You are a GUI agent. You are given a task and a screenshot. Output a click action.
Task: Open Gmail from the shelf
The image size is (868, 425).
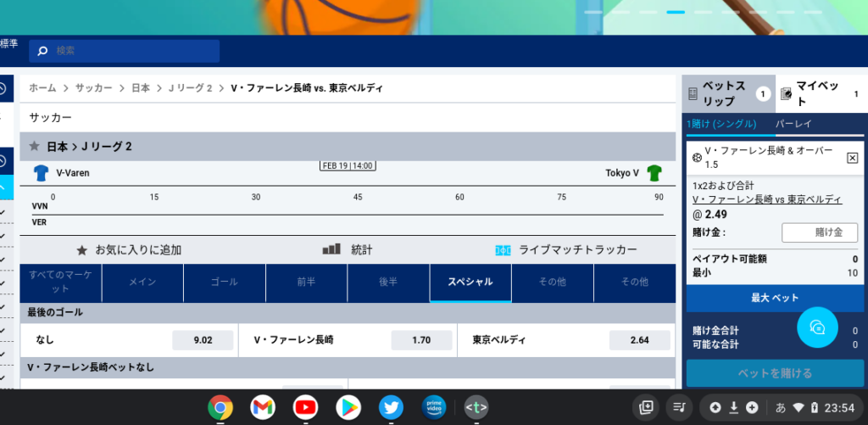tap(263, 408)
